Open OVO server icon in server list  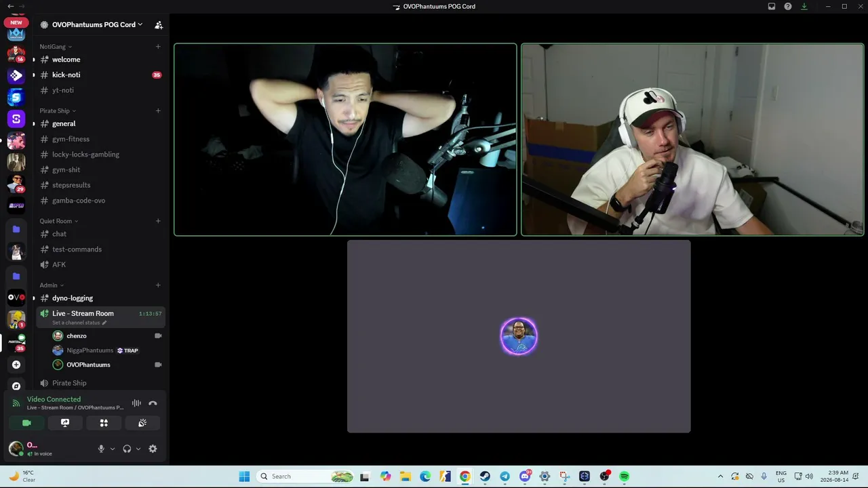tap(16, 298)
